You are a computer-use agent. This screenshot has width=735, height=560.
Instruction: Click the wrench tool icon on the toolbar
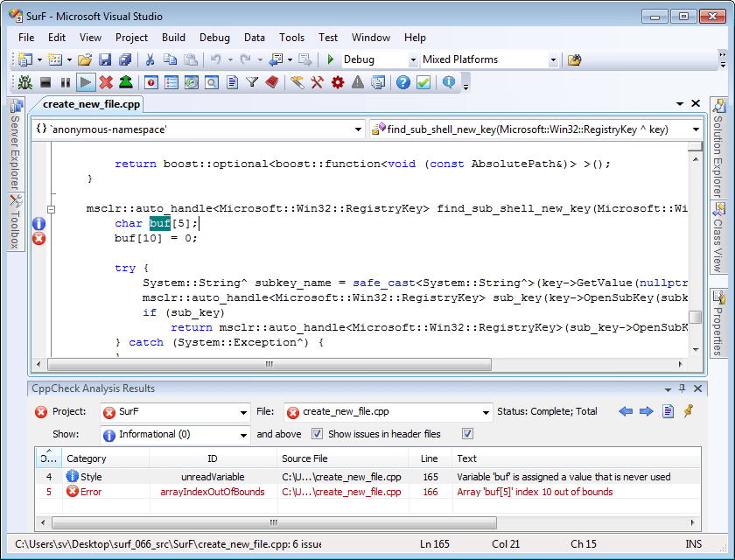pyautogui.click(x=318, y=82)
